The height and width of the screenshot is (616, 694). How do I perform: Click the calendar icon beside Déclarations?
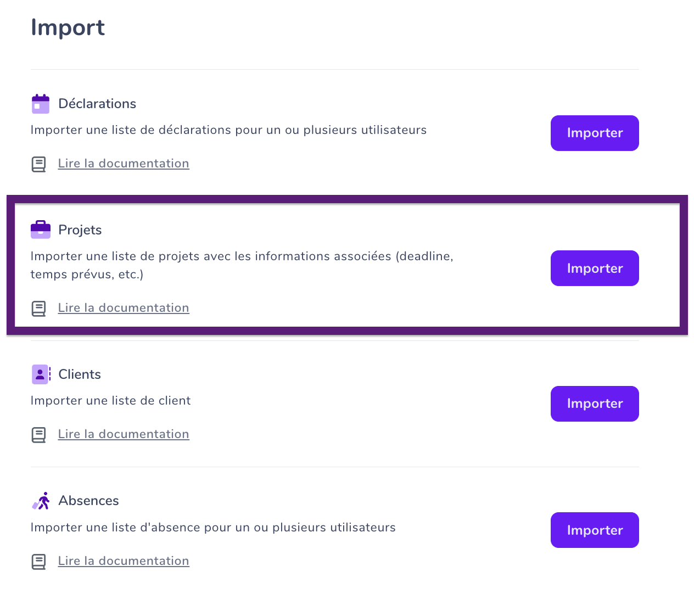click(x=41, y=104)
